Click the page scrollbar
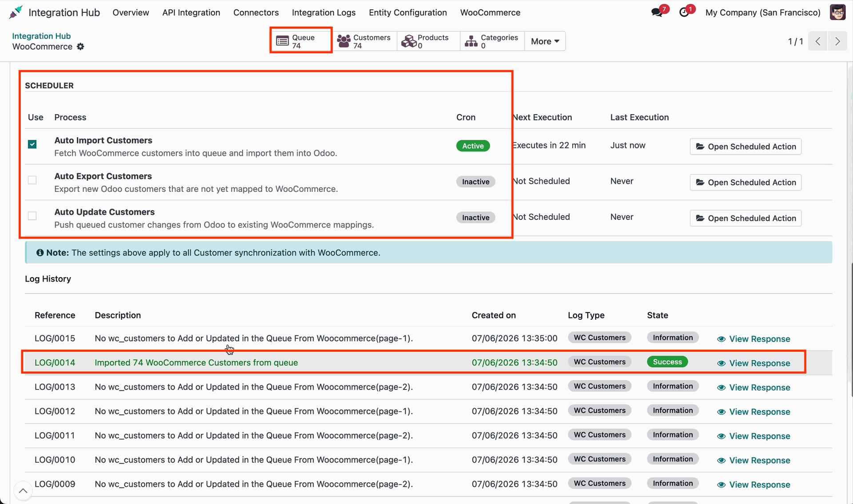853x504 pixels. click(x=851, y=330)
